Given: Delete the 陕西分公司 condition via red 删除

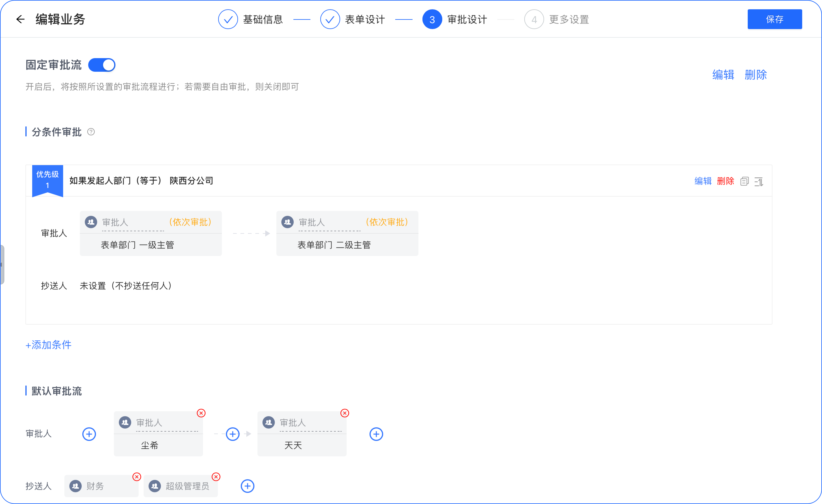Looking at the screenshot, I should (725, 181).
